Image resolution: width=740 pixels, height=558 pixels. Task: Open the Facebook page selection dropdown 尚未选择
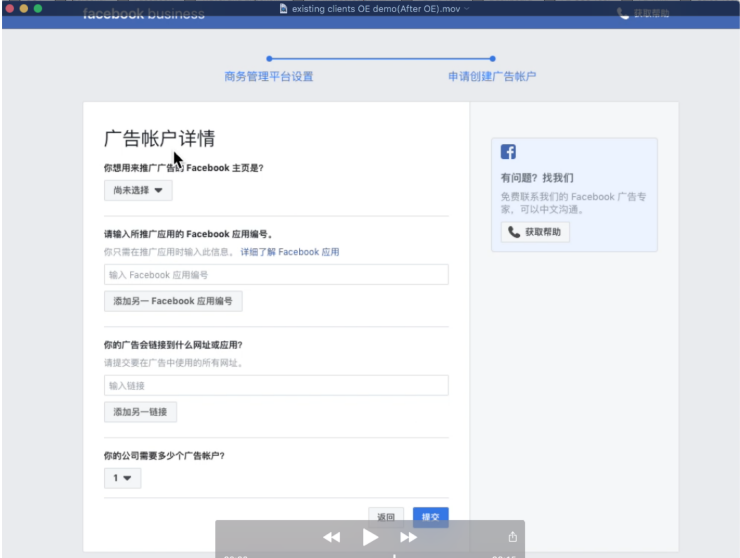(138, 190)
